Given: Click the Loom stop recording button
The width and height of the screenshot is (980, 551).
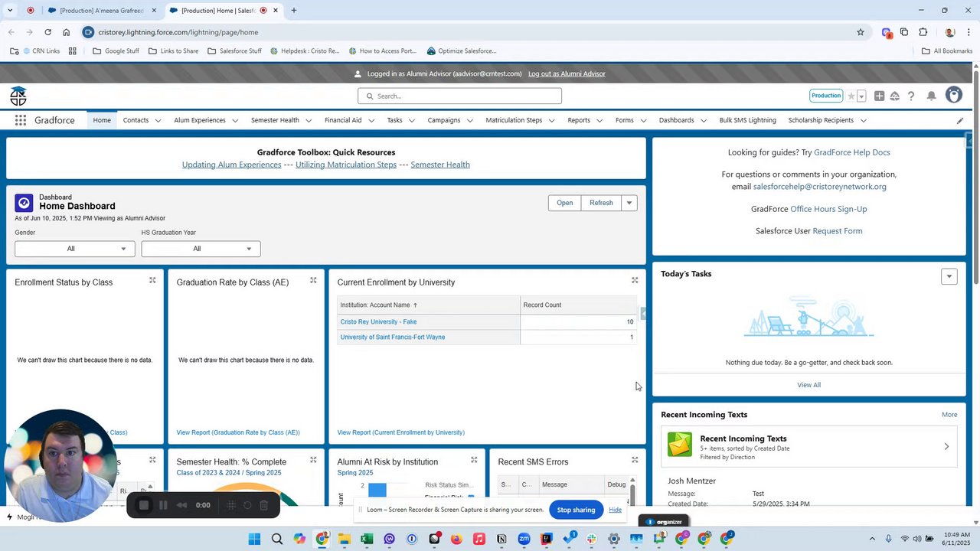Looking at the screenshot, I should click(143, 505).
